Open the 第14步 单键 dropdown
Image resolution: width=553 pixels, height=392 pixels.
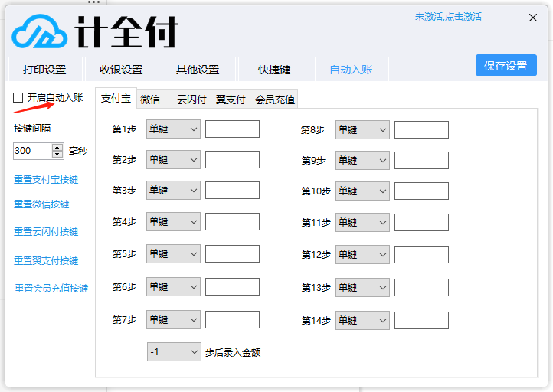click(362, 321)
